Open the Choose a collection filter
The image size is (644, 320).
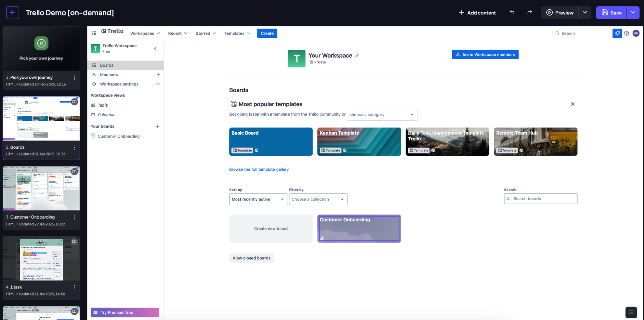coord(318,199)
